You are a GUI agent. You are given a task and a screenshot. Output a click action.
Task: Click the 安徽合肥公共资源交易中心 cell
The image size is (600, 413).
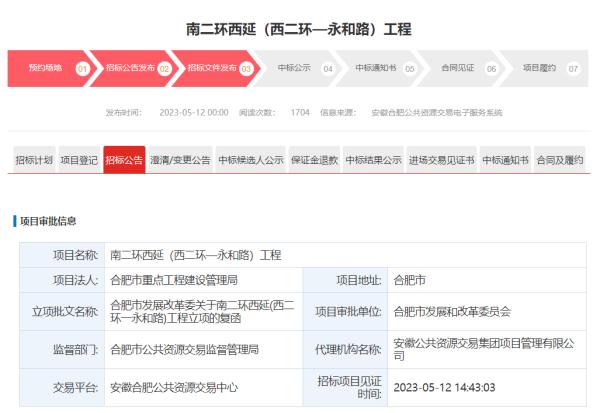coord(204,387)
